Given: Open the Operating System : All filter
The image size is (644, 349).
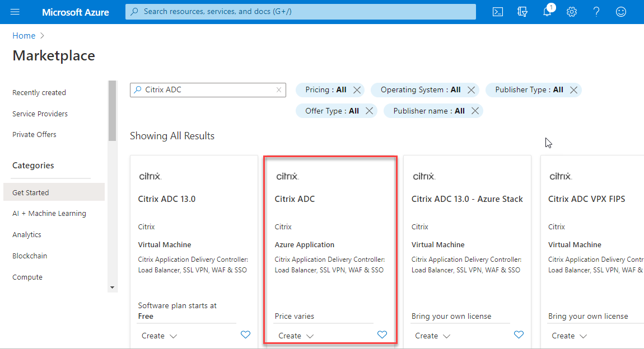Looking at the screenshot, I should 420,90.
